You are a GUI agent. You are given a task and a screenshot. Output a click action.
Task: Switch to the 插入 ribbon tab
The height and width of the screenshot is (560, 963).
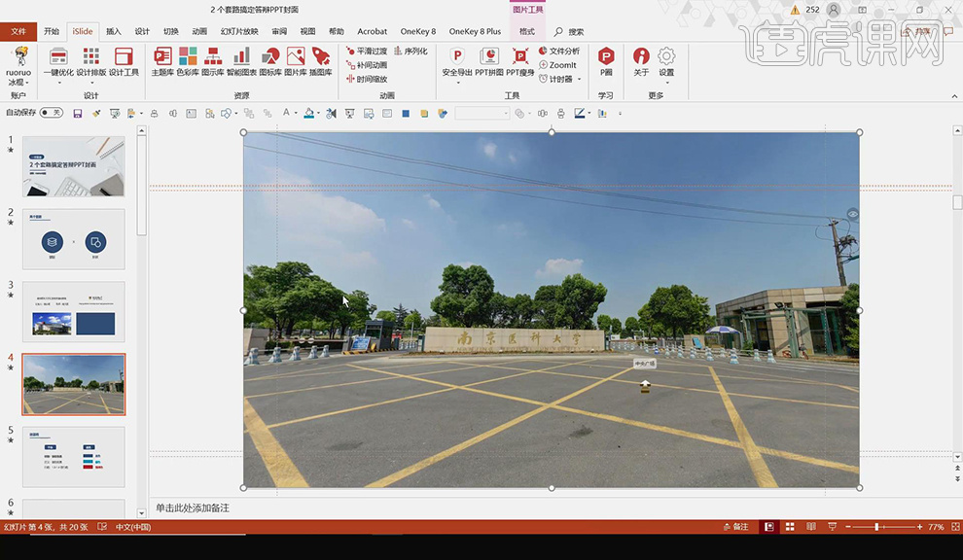coord(114,31)
